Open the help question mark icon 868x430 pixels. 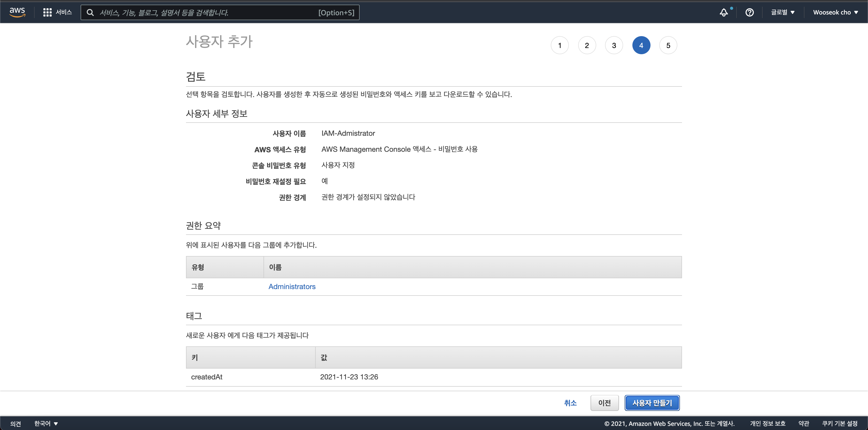[749, 12]
